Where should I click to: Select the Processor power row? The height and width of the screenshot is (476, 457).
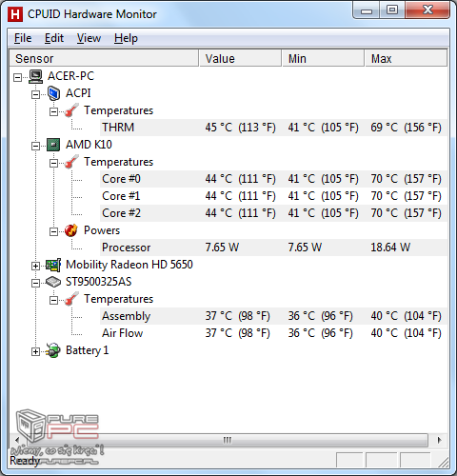coord(273,248)
